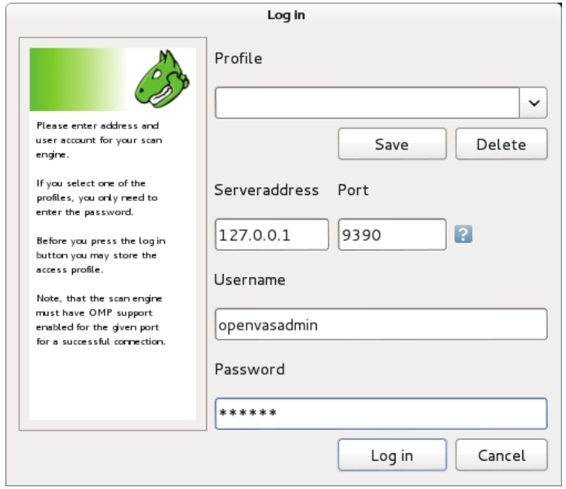Screen dimensions: 566x489
Task: Focus the Serveraddress field showing 127.0.0.1
Action: 272,235
